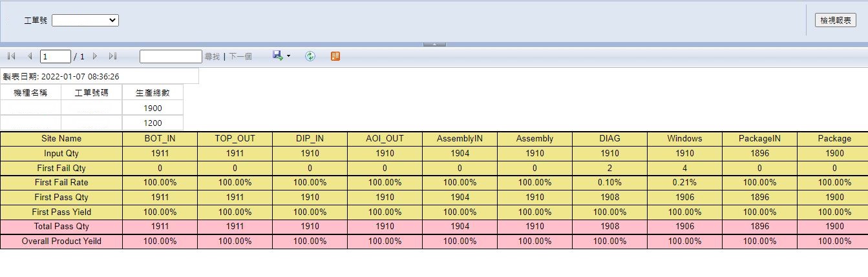Screen dimensions: 868x277
Task: Click the Overall Product Yeild row label
Action: click(61, 241)
